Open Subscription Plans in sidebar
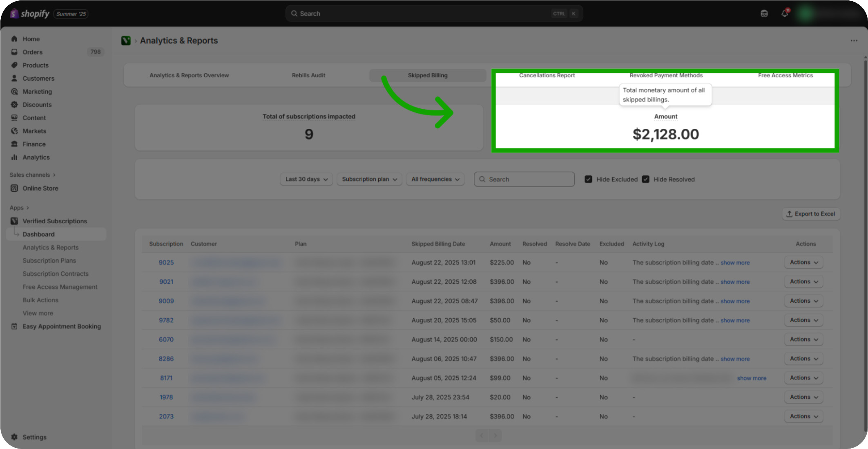The width and height of the screenshot is (868, 449). click(x=49, y=260)
